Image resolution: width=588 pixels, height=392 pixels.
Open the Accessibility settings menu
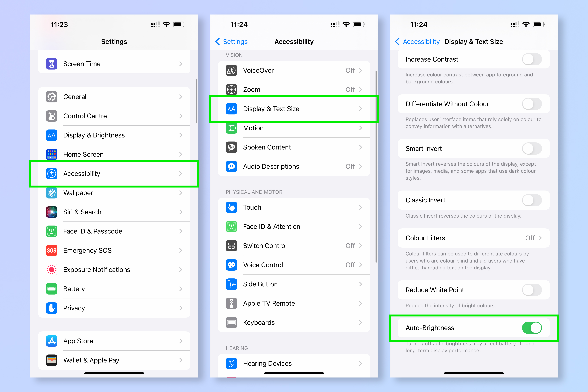pyautogui.click(x=115, y=173)
